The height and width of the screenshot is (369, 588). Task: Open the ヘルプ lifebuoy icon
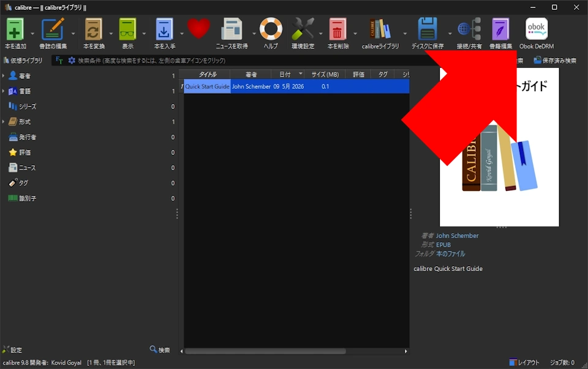coord(271,29)
